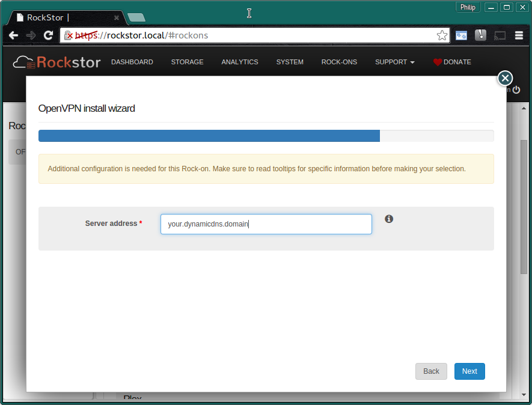Image resolution: width=532 pixels, height=405 pixels.
Task: Click the Server address info tooltip icon
Action: pos(389,219)
